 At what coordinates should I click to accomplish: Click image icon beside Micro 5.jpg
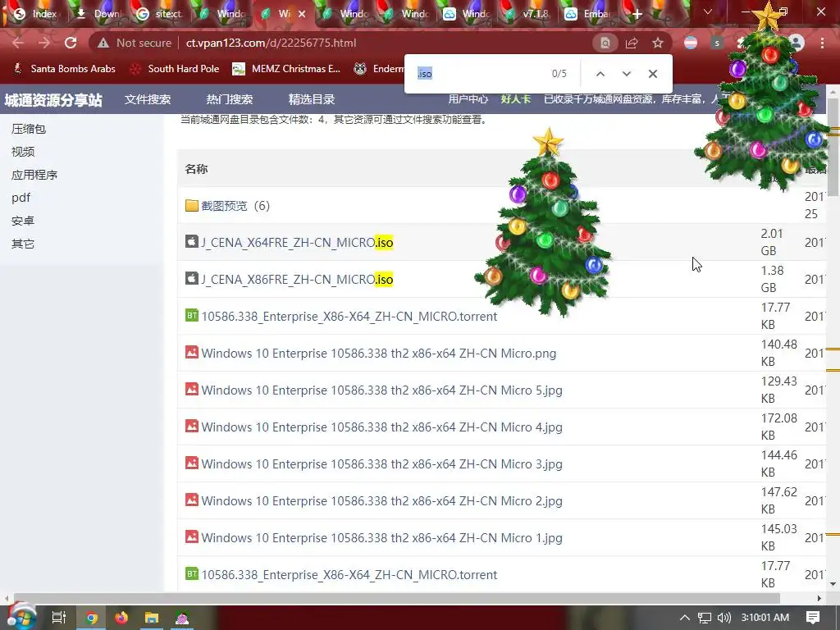click(192, 389)
